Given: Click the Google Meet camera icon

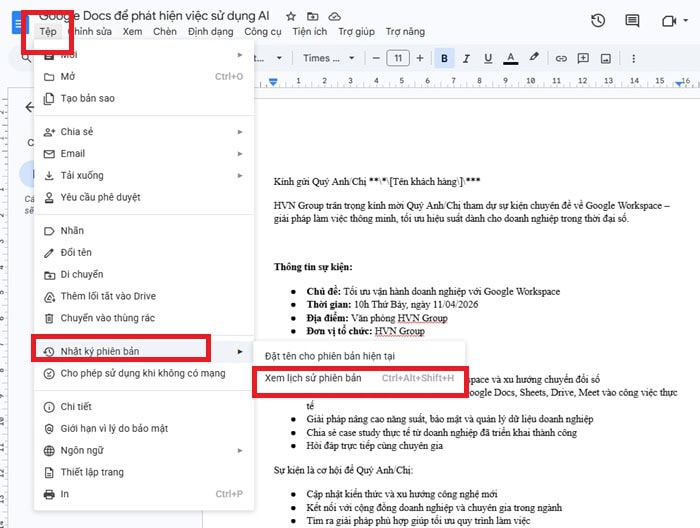Looking at the screenshot, I should pyautogui.click(x=668, y=20).
